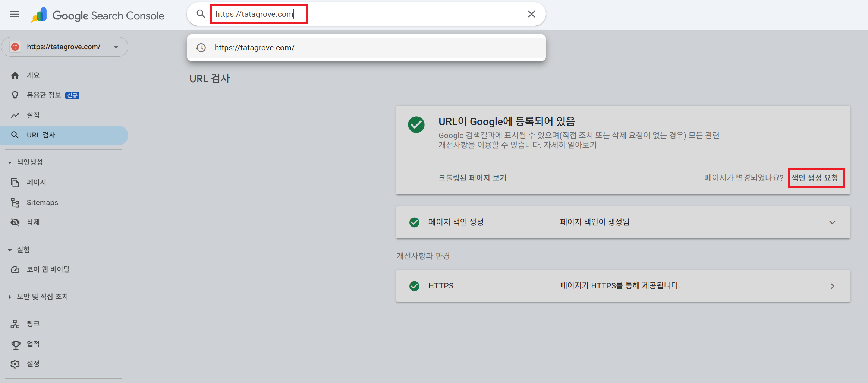Open 유용한 정보 insights page

(64, 95)
